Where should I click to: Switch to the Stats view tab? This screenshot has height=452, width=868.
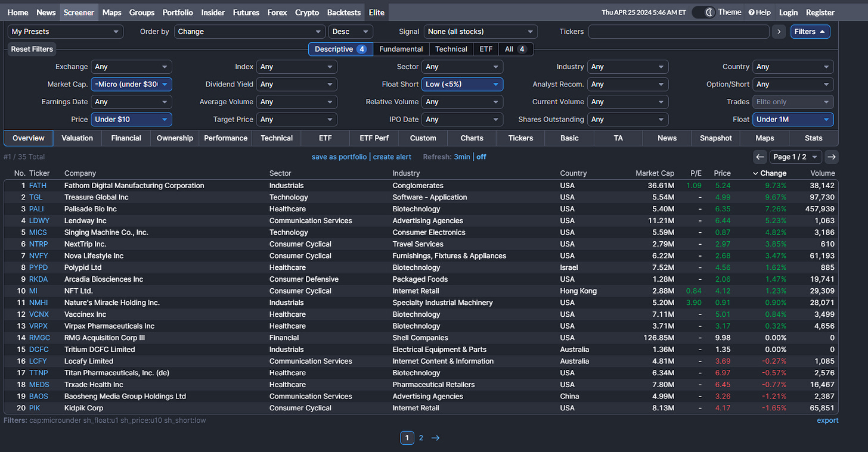pos(813,138)
